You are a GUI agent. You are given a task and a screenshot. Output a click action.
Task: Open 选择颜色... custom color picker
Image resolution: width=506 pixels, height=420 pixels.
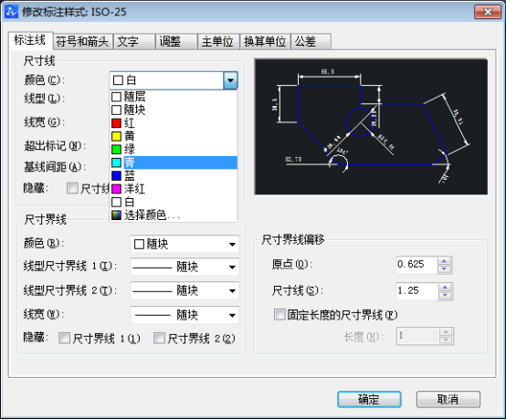pos(174,215)
